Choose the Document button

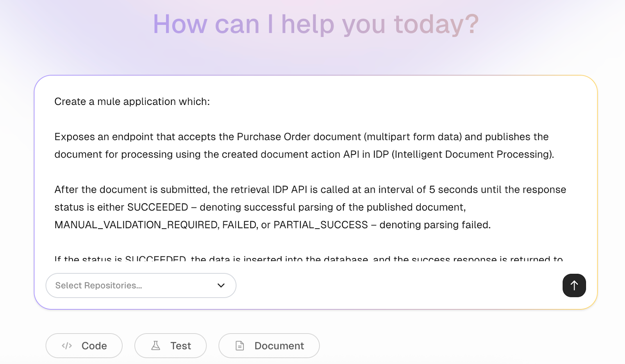[269, 346]
